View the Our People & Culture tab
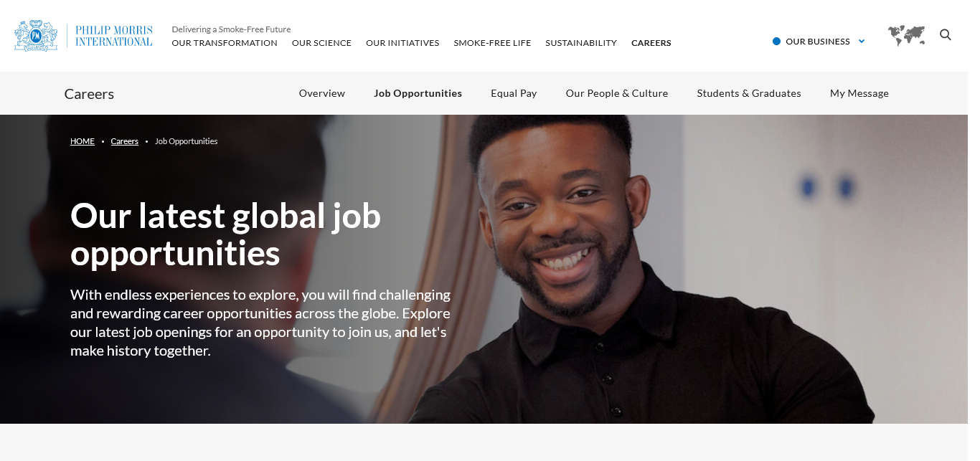 point(617,93)
